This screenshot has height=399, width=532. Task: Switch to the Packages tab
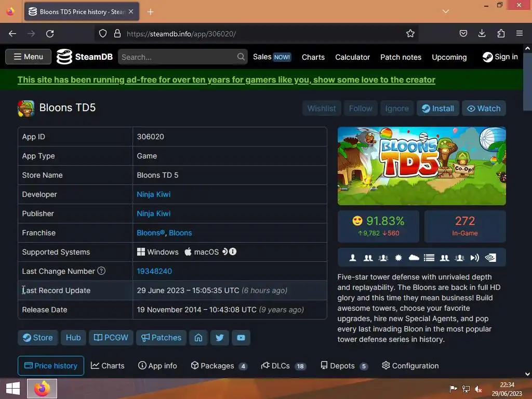coord(219,366)
